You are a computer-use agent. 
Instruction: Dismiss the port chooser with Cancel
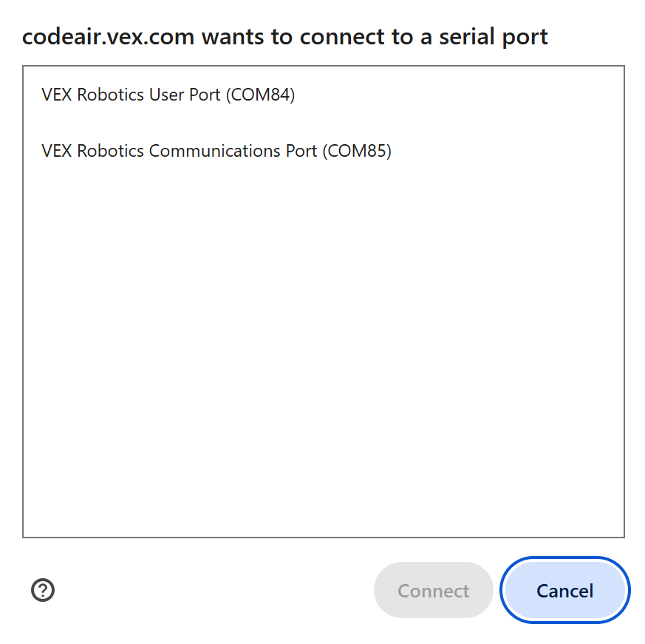click(564, 590)
